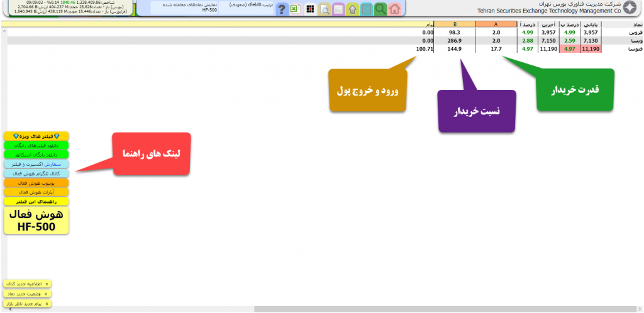Select the green 2.59 percent cell
Screen dimensions: 644x313
tap(570, 41)
